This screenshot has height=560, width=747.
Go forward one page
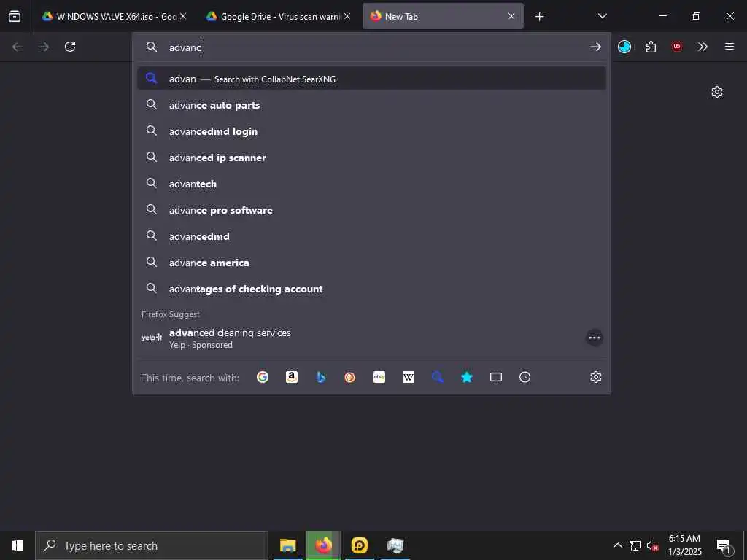(x=44, y=47)
